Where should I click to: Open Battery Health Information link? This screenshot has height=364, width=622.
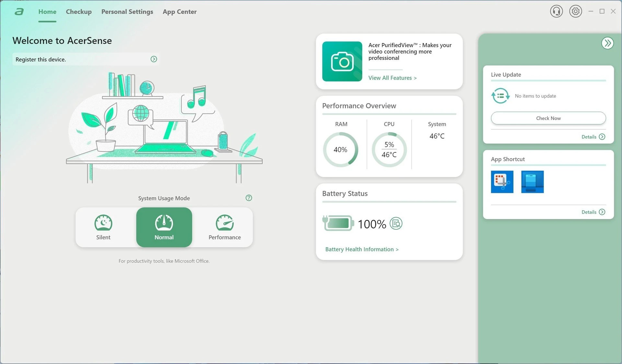click(362, 249)
